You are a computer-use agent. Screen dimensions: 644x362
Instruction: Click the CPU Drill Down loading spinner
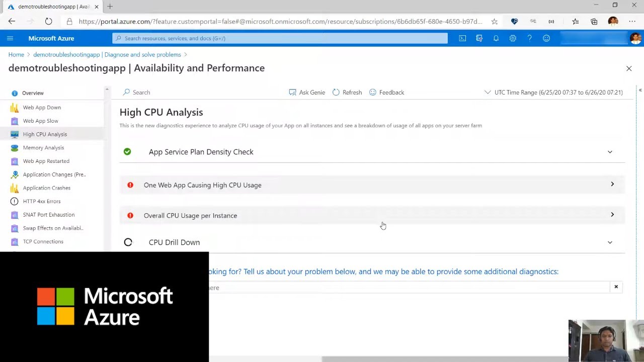[128, 242]
